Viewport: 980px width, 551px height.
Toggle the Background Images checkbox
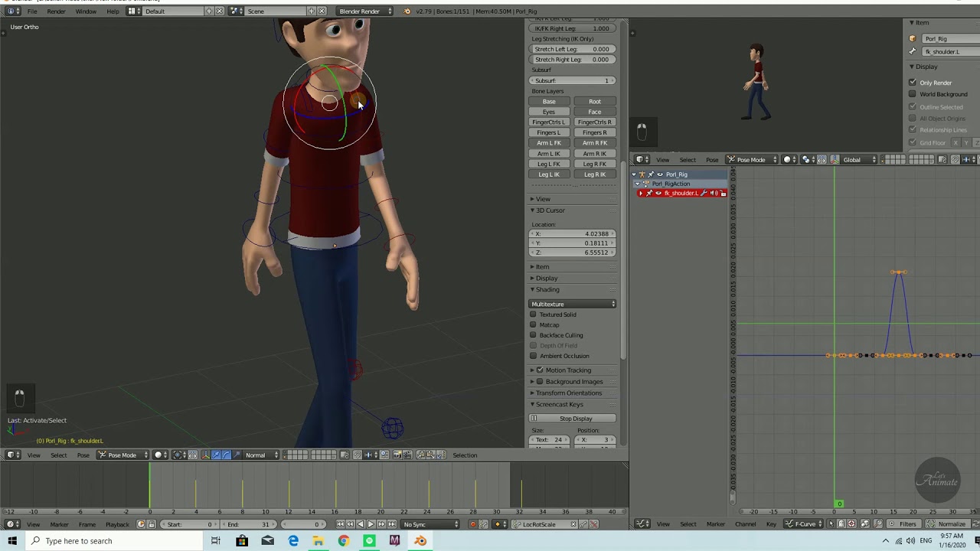(x=540, y=382)
